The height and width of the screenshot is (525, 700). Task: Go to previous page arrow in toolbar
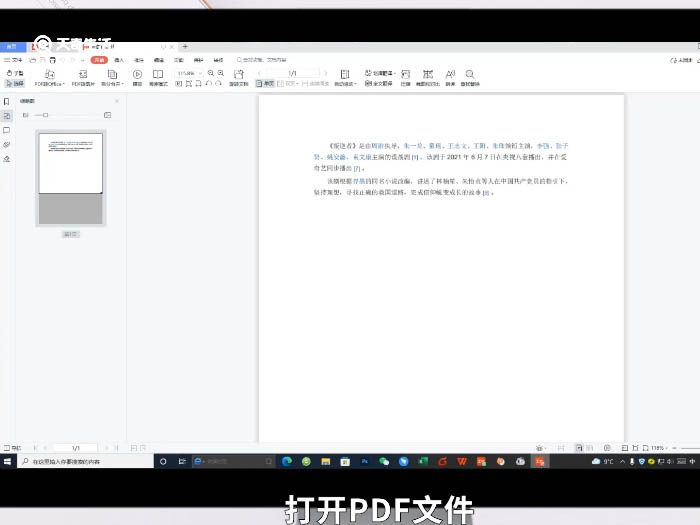pos(259,73)
